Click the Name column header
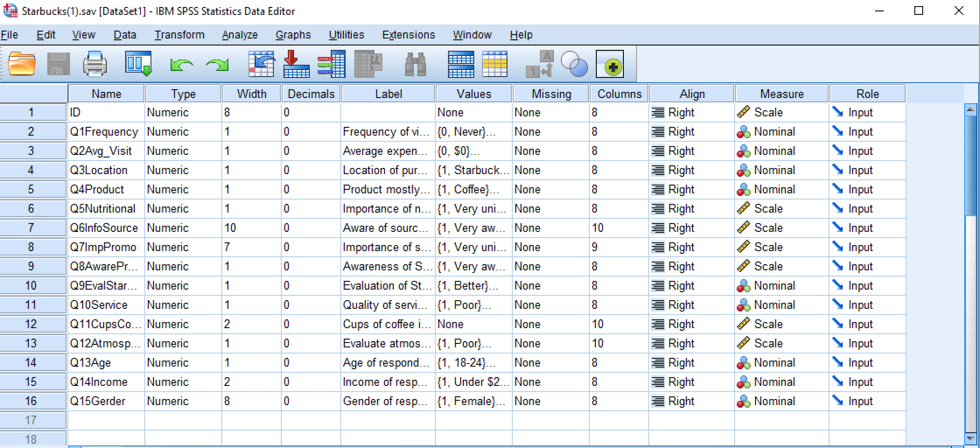Viewport: 980px width, 448px height. tap(106, 94)
